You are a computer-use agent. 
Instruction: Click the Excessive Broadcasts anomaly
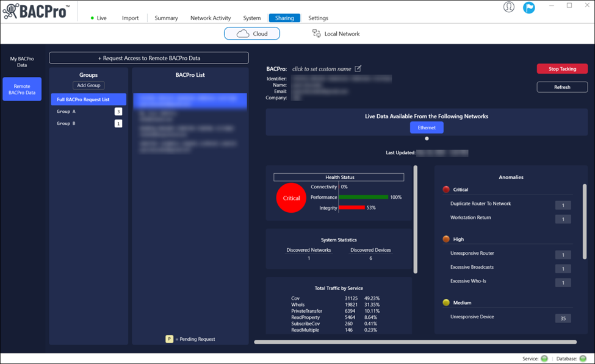pyautogui.click(x=472, y=267)
